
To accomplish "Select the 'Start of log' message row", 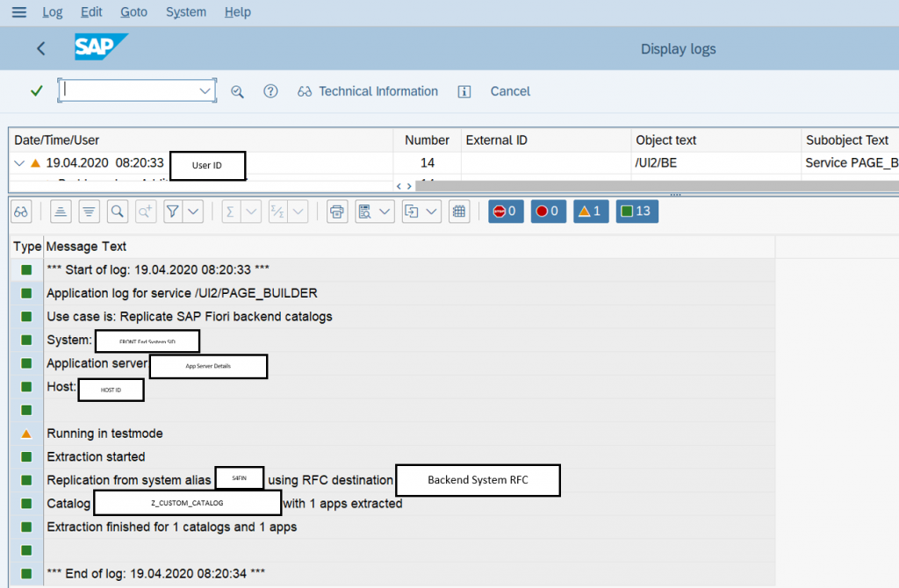I will 392,270.
